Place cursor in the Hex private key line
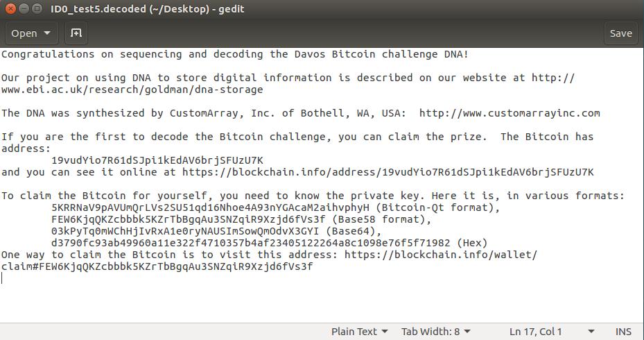The width and height of the screenshot is (644, 340). point(270,243)
